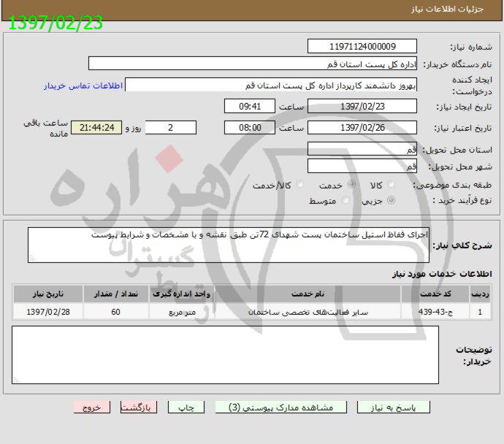Click the quantity cell 60

pyautogui.click(x=115, y=312)
